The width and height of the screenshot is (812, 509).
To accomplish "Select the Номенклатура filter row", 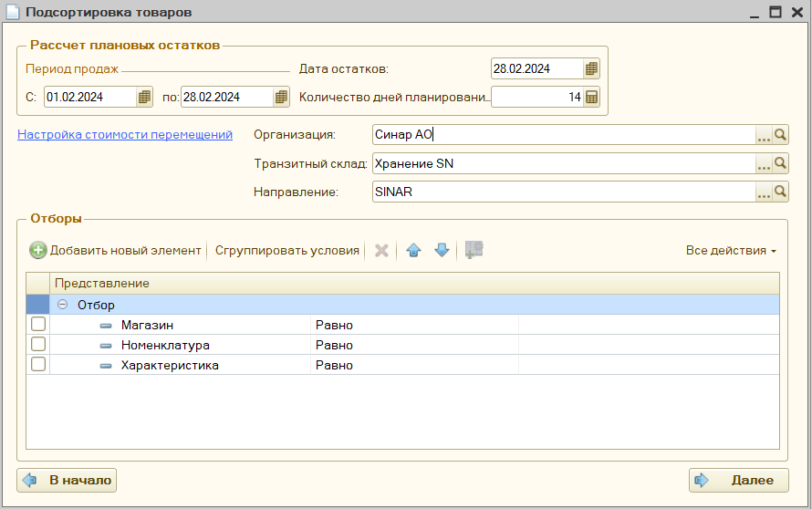I will click(x=403, y=345).
